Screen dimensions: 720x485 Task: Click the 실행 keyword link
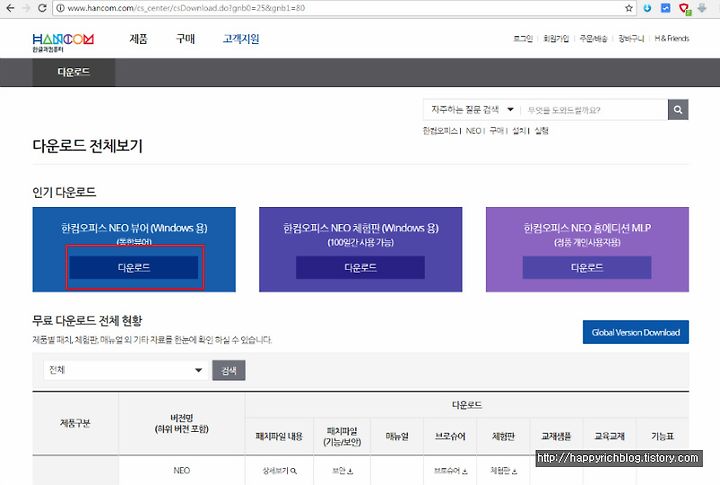coord(541,131)
